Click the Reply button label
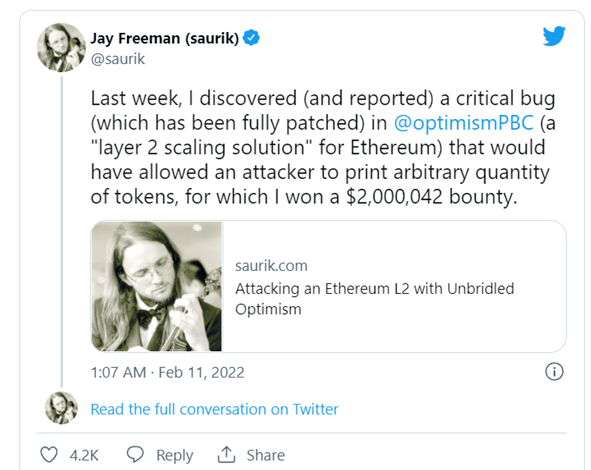The height and width of the screenshot is (470, 591). click(x=175, y=455)
